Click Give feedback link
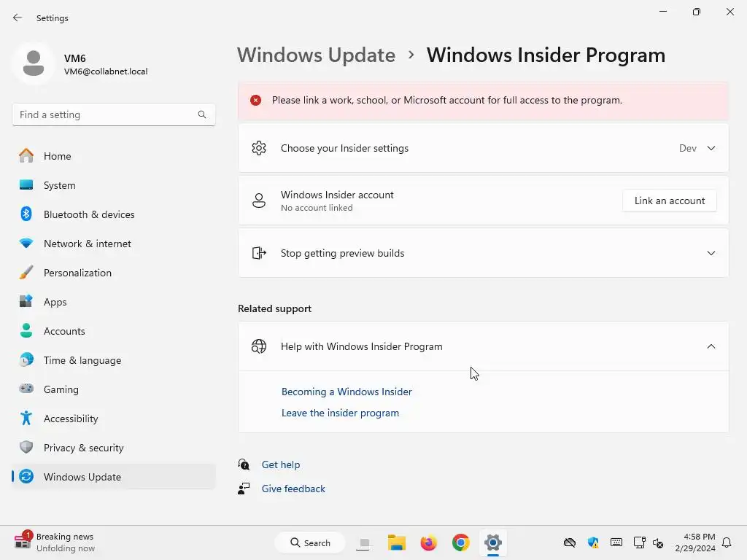 [x=293, y=489]
